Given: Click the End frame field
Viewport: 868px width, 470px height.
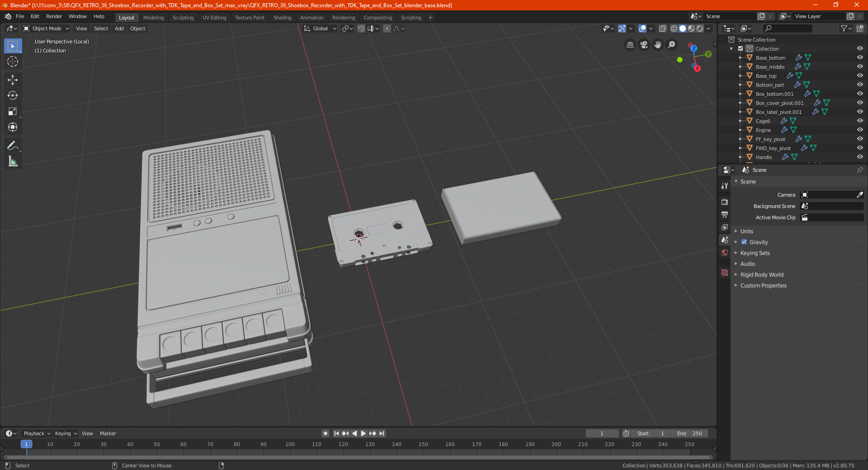Looking at the screenshot, I should point(689,433).
